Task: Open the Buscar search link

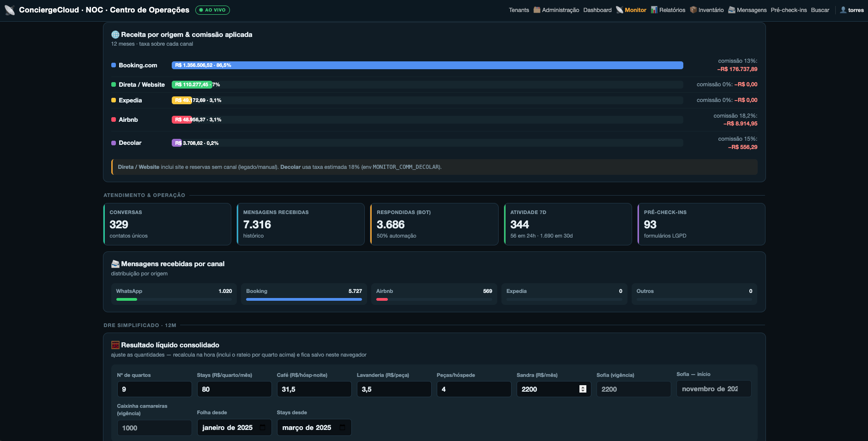Action: coord(820,10)
